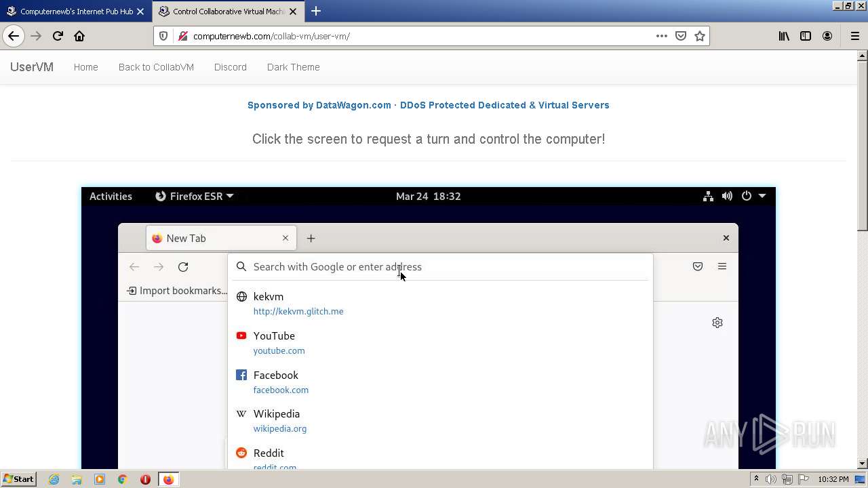This screenshot has width=868, height=488.
Task: Open the system tray volume icon
Action: click(x=771, y=479)
